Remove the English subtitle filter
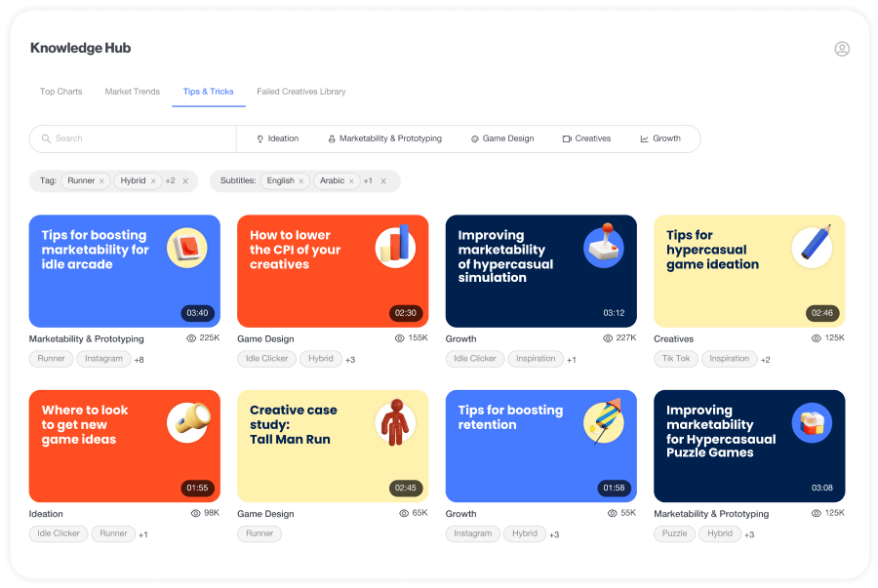 (301, 181)
